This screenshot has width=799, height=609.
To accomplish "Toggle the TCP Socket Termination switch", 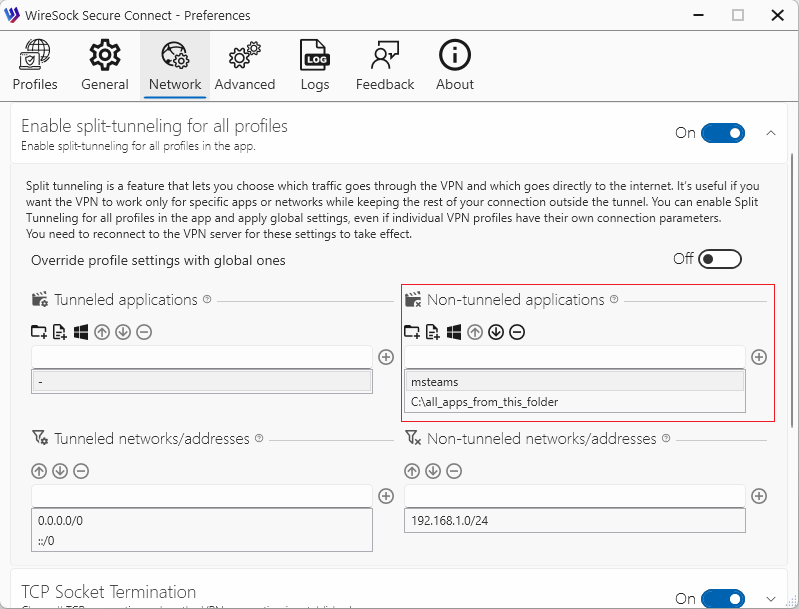I will 722,598.
